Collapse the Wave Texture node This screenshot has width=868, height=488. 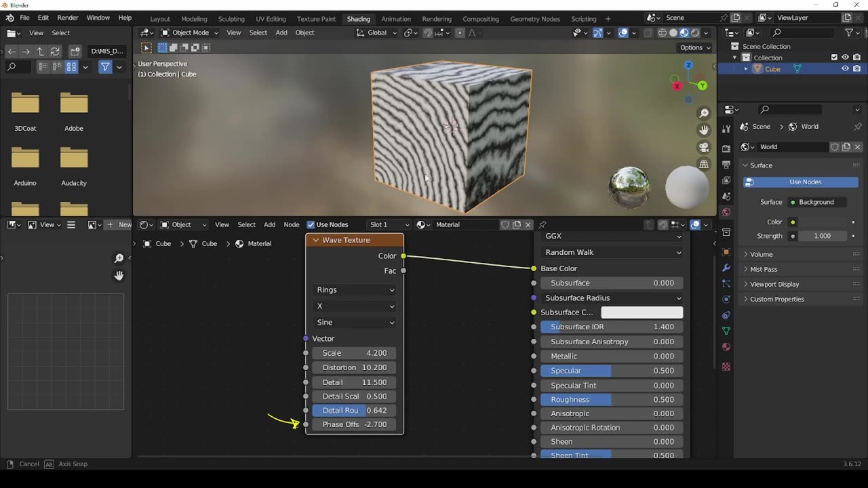(315, 240)
